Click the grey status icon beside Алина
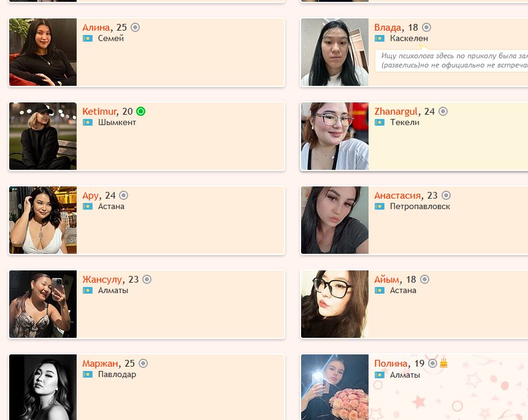 click(x=135, y=27)
